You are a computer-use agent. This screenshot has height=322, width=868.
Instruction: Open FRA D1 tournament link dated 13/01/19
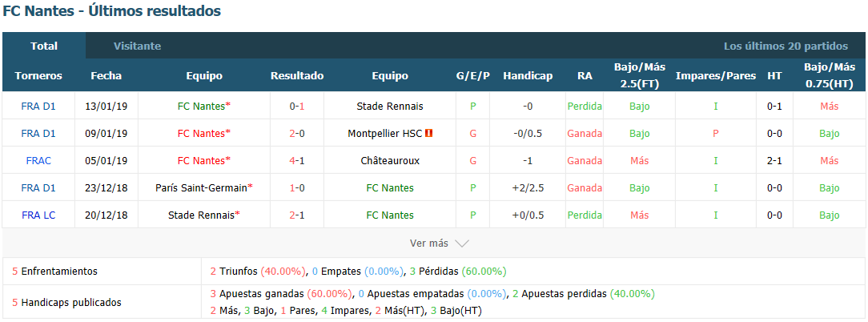click(38, 107)
